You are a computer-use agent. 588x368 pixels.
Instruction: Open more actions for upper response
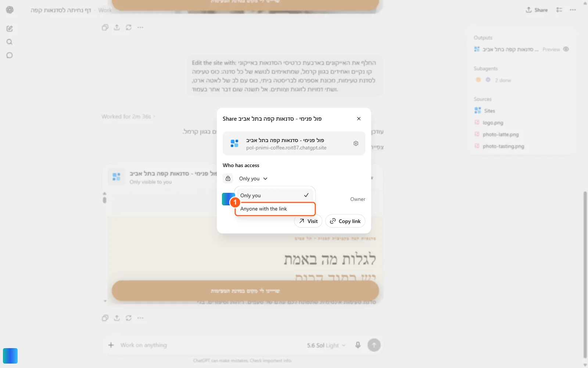pos(140,27)
